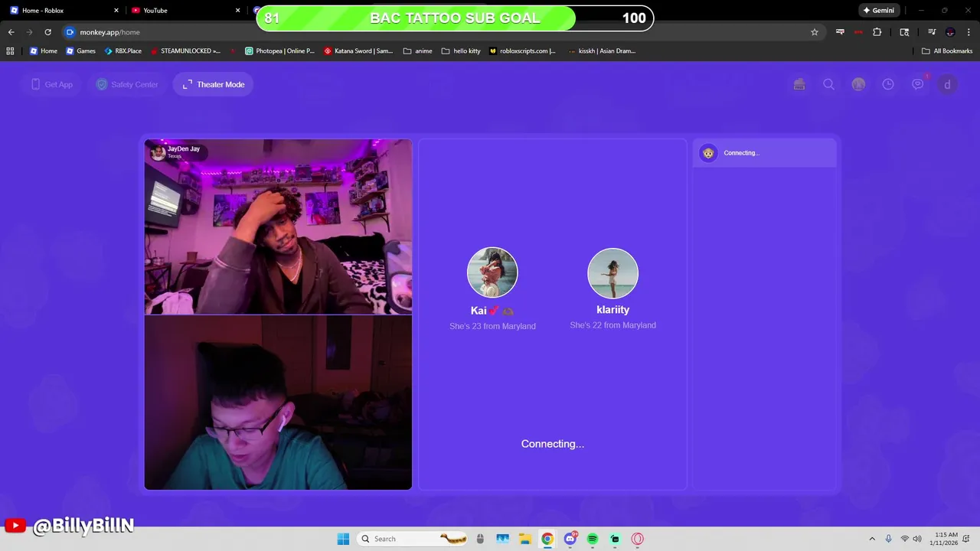The height and width of the screenshot is (551, 980).
Task: Open the round avatar icon beside the search magnifier
Action: 858,84
